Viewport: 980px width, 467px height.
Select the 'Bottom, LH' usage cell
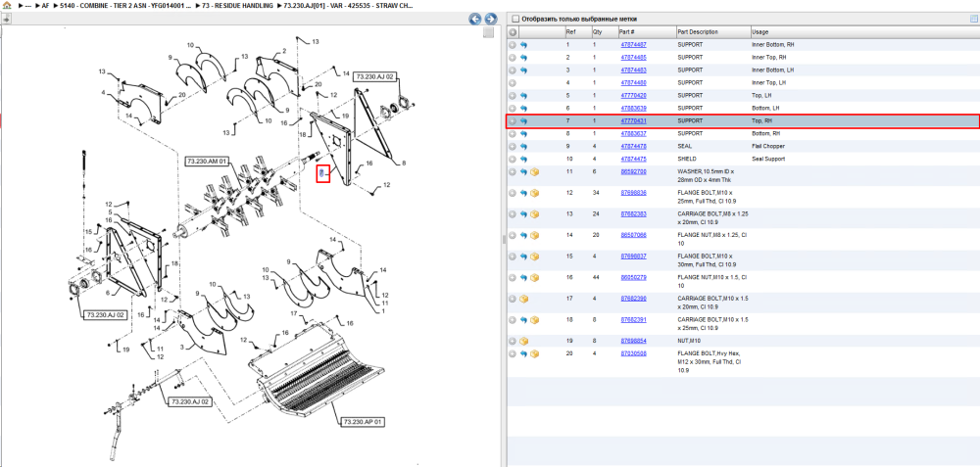pos(765,108)
